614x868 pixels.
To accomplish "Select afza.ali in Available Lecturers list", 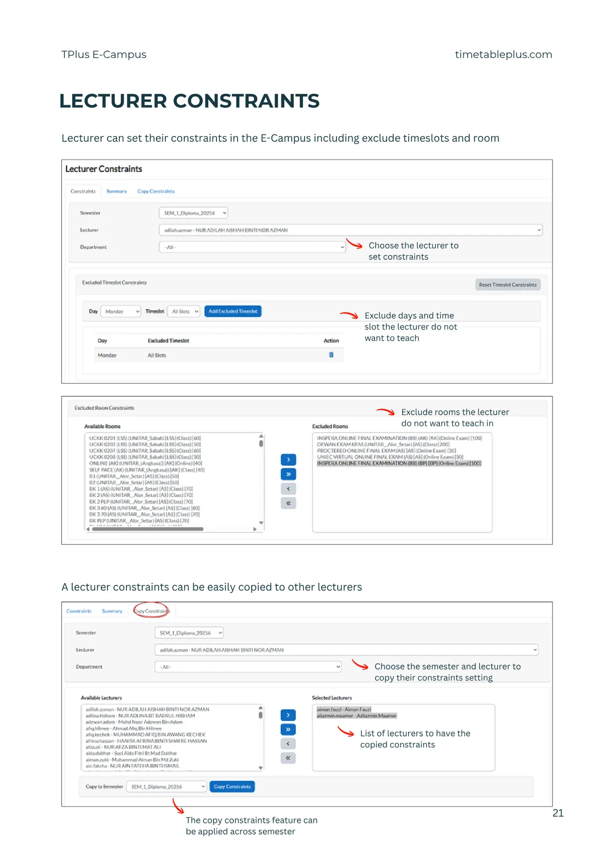I will pyautogui.click(x=123, y=747).
